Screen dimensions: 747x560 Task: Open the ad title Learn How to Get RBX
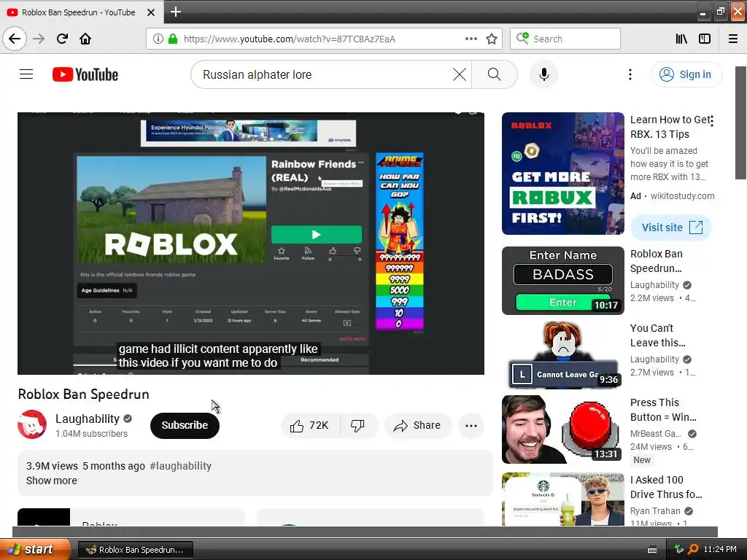670,127
